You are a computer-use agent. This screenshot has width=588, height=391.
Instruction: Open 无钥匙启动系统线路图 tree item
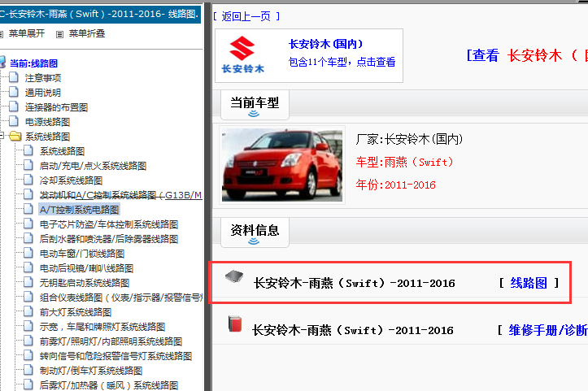coord(85,283)
